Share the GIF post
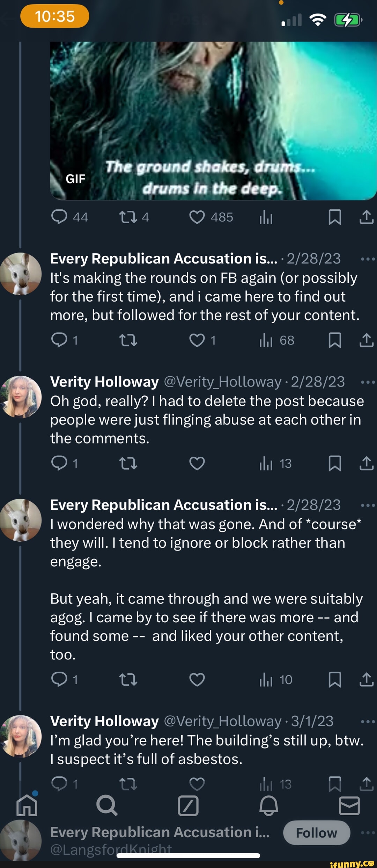377x868 pixels. [x=366, y=217]
